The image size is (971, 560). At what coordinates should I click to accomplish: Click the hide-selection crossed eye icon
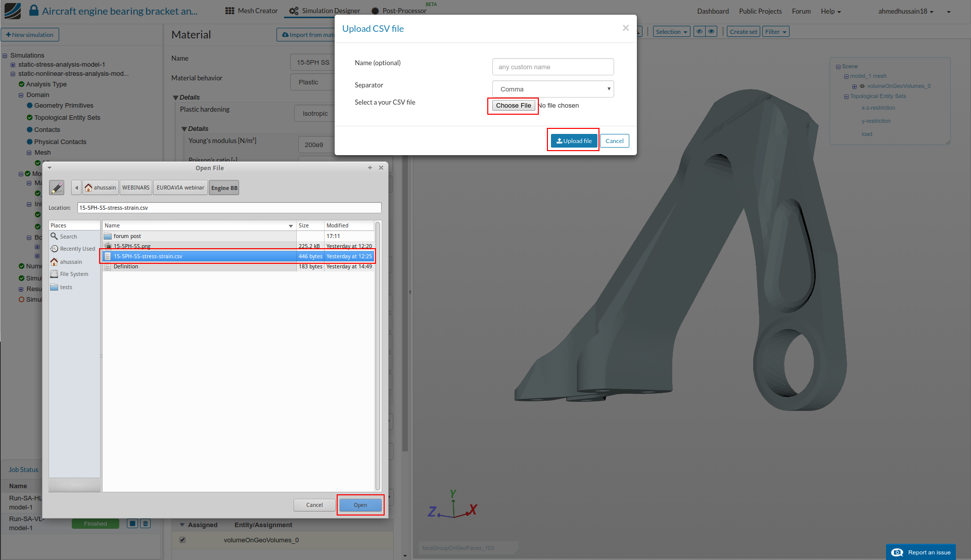(700, 32)
